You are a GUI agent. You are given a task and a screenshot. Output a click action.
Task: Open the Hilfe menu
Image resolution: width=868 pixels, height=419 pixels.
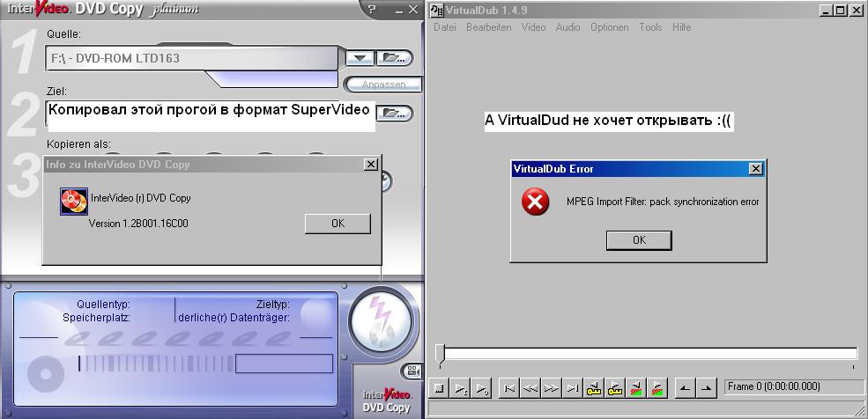681,27
